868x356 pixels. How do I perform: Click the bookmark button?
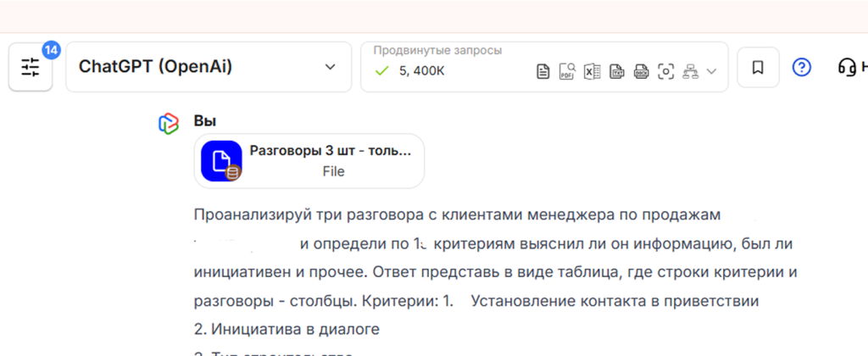click(x=758, y=67)
